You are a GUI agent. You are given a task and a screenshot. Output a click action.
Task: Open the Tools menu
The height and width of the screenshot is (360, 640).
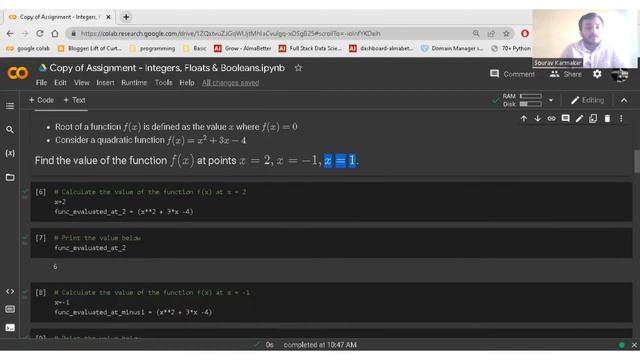[x=163, y=83]
